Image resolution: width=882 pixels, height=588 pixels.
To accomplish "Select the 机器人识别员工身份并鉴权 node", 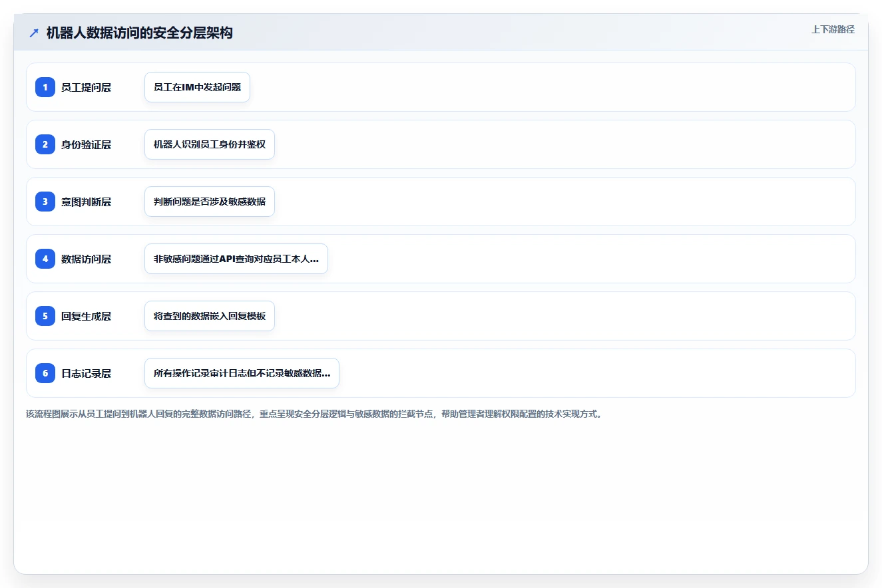I will (210, 144).
